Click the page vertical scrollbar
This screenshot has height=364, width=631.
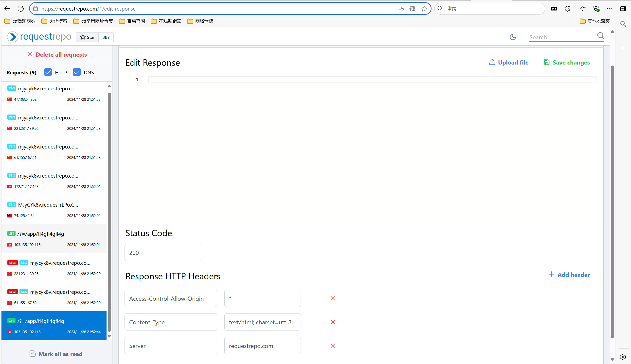coord(612,201)
